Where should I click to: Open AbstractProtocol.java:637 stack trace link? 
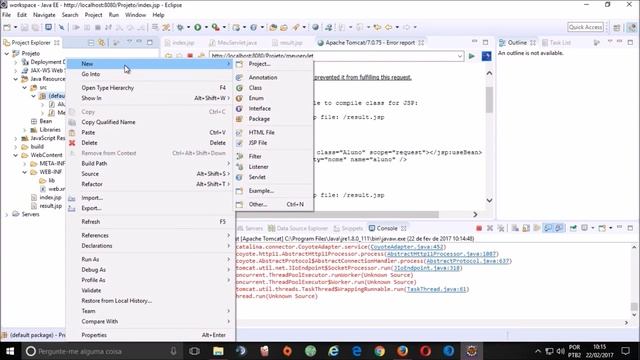click(467, 261)
